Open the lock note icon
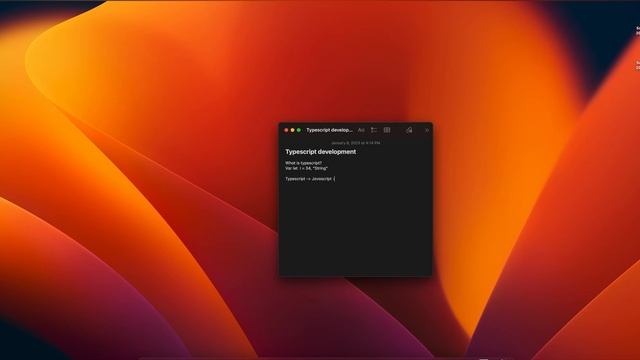Viewport: 640px width, 360px height. point(409,130)
